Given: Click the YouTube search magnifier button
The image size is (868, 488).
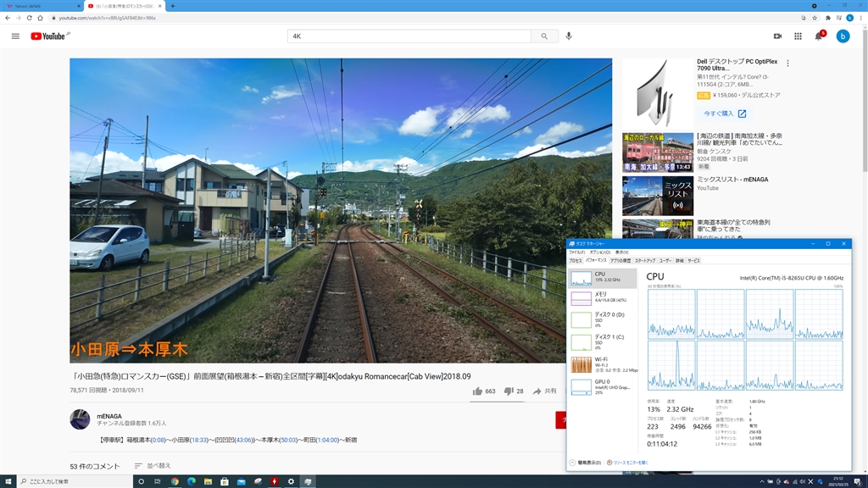Looking at the screenshot, I should coord(544,36).
